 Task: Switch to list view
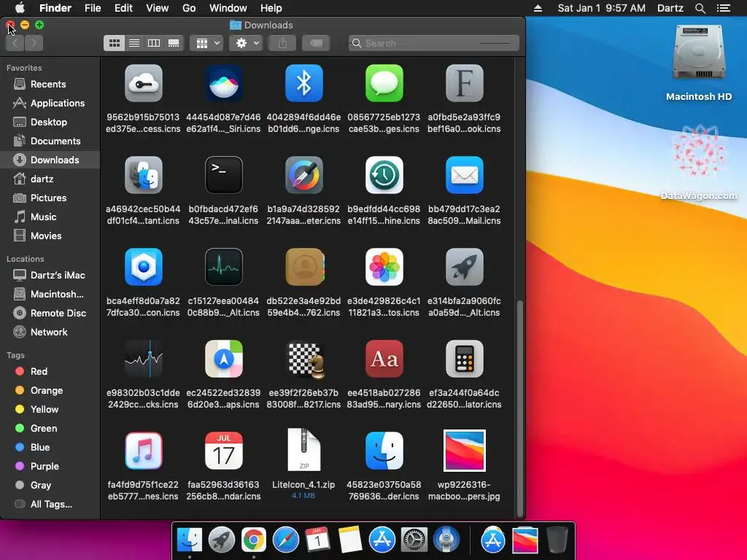click(x=134, y=43)
